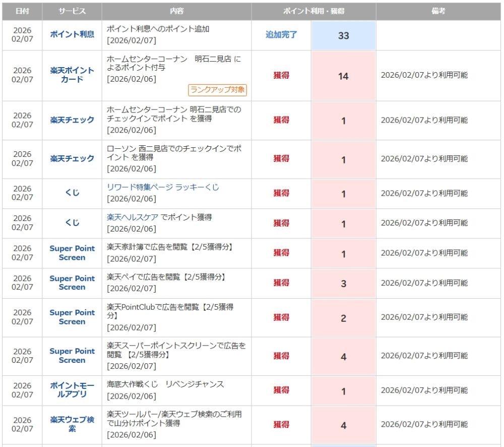Open the ポイントモールアプリ service link
The image size is (504, 447).
click(x=72, y=389)
